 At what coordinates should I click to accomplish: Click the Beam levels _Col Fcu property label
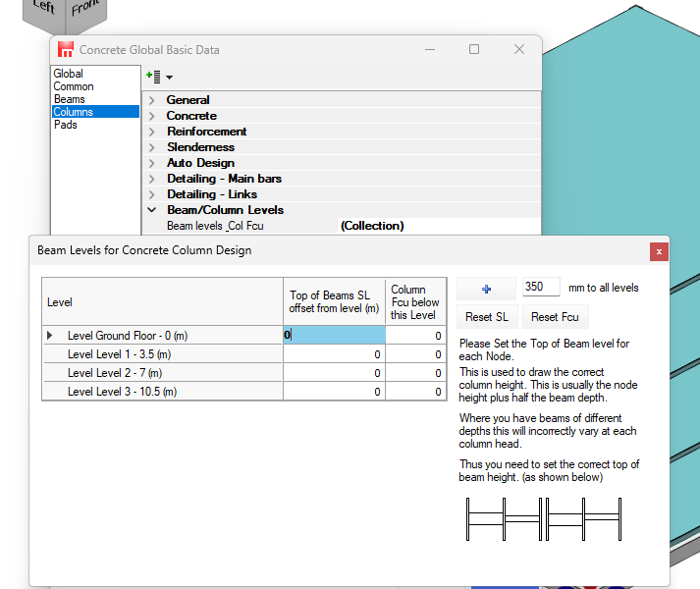(215, 226)
